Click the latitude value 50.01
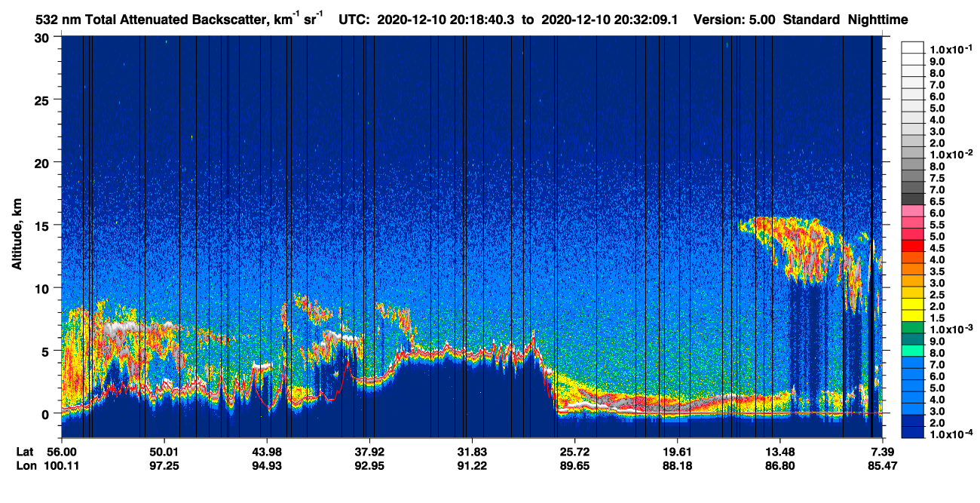The width and height of the screenshot is (980, 503). point(164,452)
